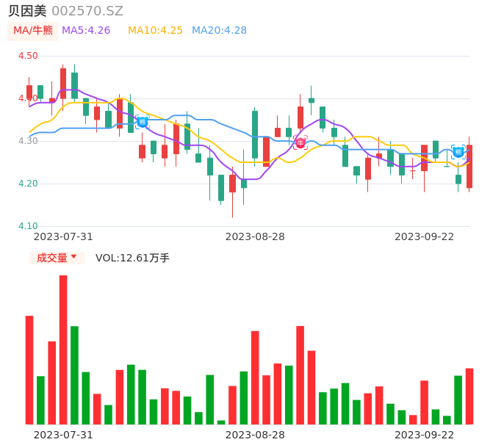Click the 2023-07-31 date under the volume chart
This screenshot has height=445, width=504.
coord(63,435)
